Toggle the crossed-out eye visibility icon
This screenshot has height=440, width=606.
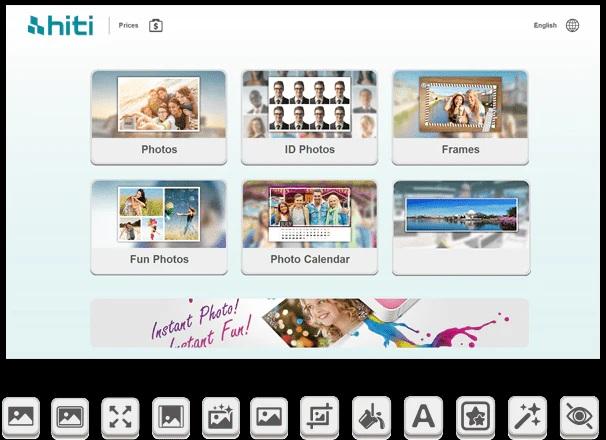coord(579,417)
